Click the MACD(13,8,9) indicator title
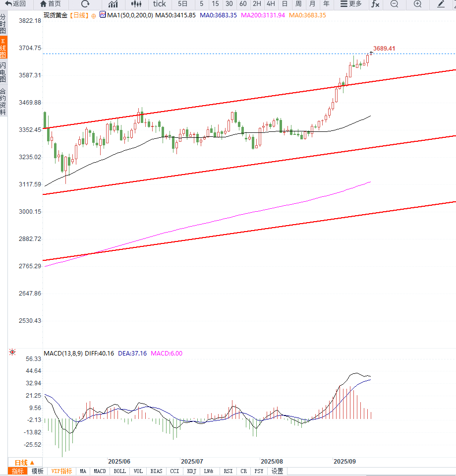 point(63,354)
